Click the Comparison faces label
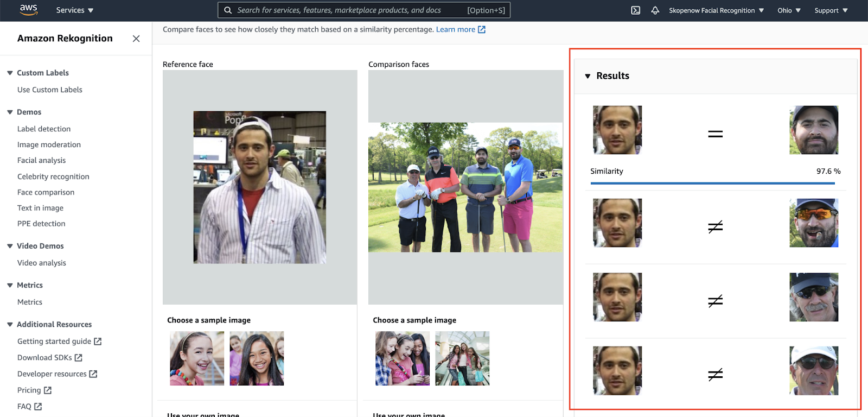The image size is (868, 417). pyautogui.click(x=399, y=64)
